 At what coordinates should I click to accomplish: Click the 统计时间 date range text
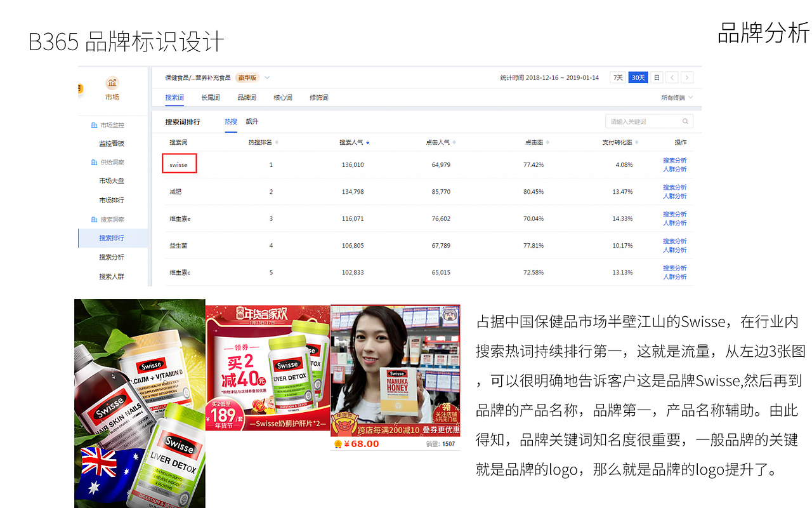tap(549, 77)
